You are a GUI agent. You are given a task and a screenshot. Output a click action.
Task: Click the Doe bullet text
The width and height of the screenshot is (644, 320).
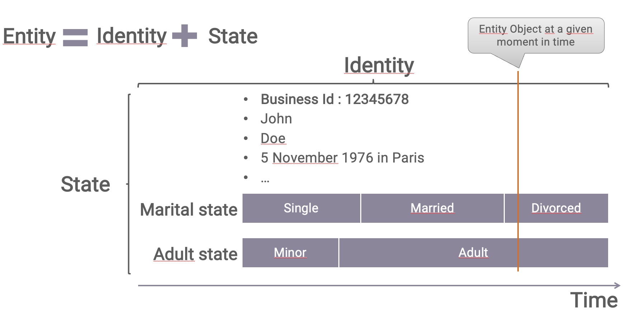coord(273,138)
